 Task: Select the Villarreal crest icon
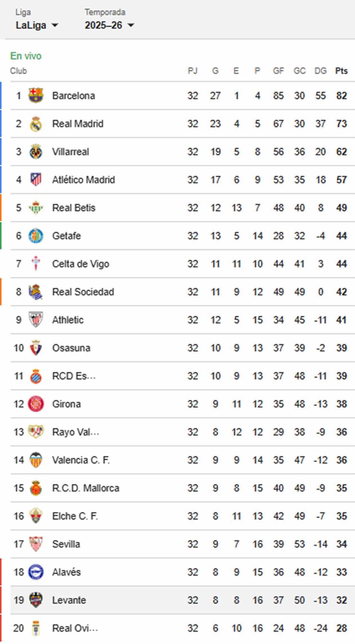[35, 151]
